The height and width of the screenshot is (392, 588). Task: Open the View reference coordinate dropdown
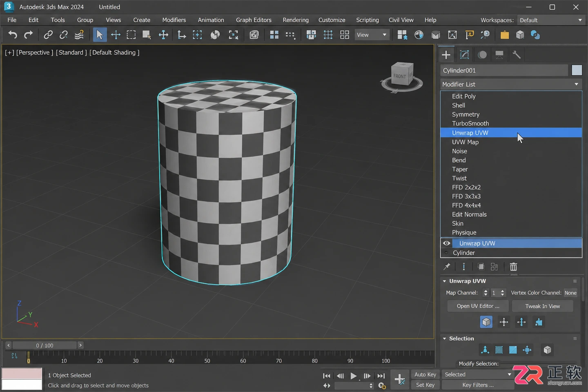tap(372, 35)
